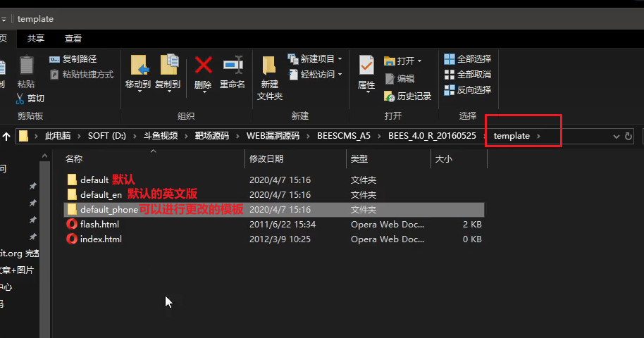The image size is (644, 338).
Task: Click the folder icon of default_en
Action: [x=72, y=194]
